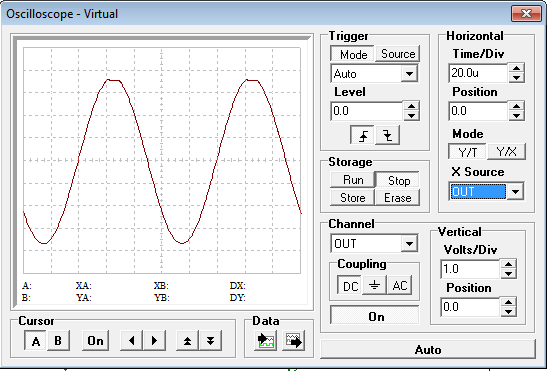547x371 pixels.
Task: Select Y/X horizontal mode
Action: click(x=506, y=152)
